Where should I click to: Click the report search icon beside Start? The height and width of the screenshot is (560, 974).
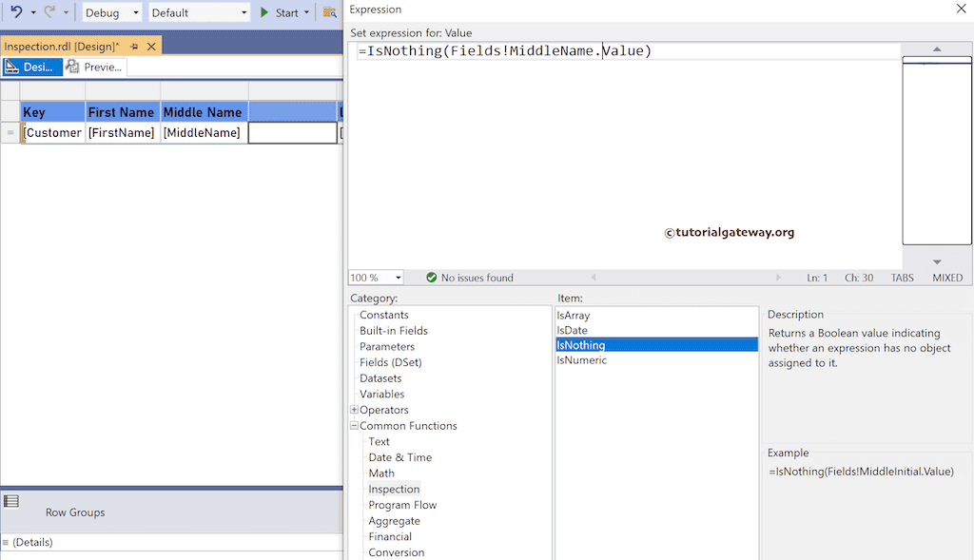pos(328,12)
